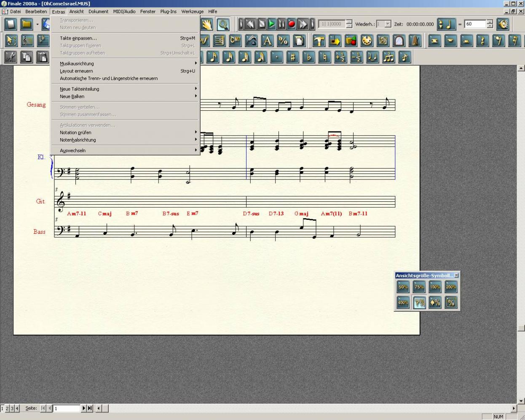Click the fit-in-window % button

[451, 302]
